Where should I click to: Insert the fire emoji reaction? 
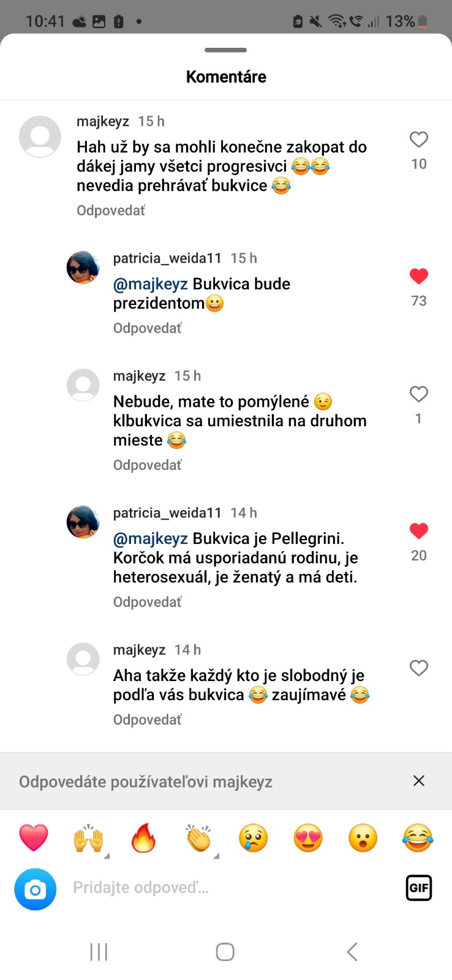click(143, 837)
